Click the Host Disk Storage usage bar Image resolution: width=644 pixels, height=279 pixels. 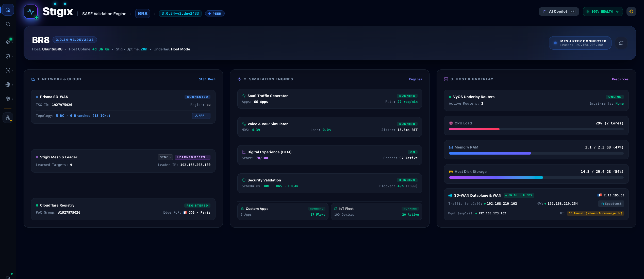(536, 178)
